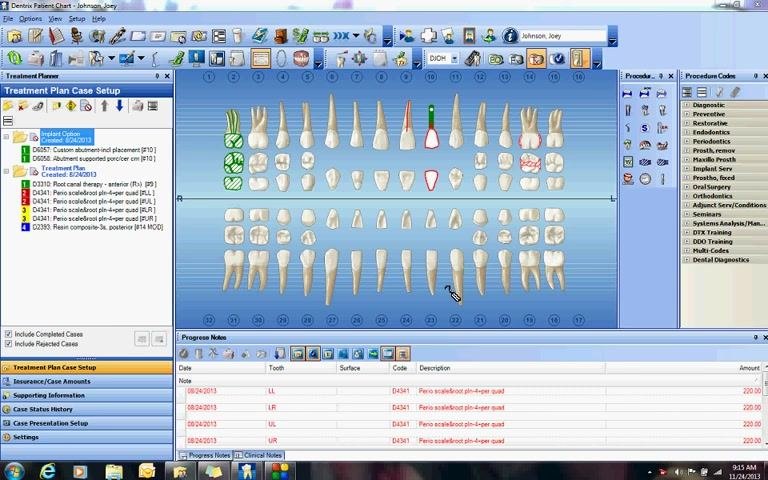768x480 pixels.
Task: Open the Family File folder icon
Action: (15, 36)
